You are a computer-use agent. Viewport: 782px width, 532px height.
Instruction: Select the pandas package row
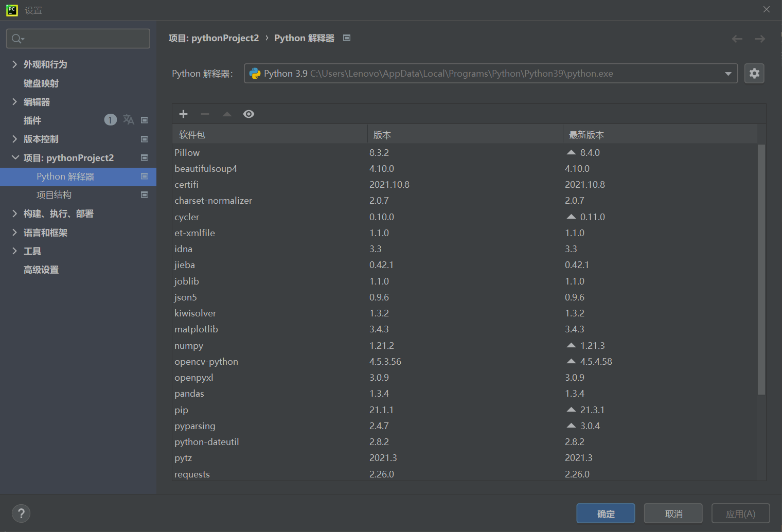[x=465, y=393]
